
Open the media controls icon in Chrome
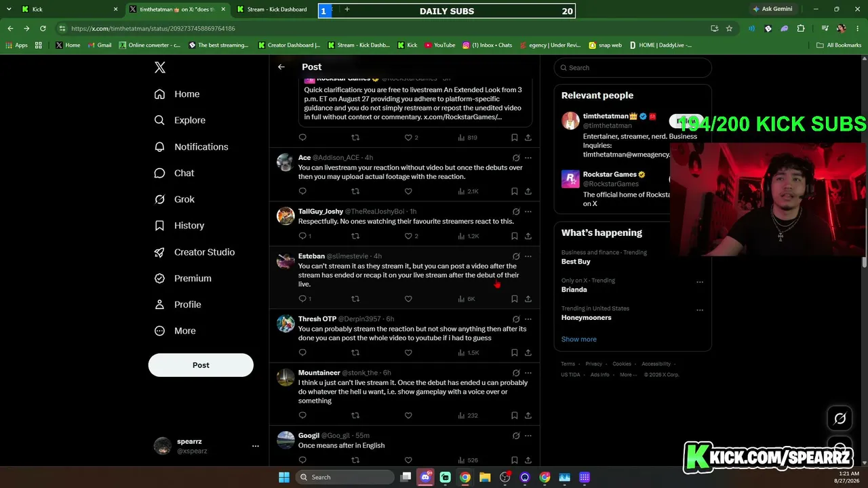825,28
